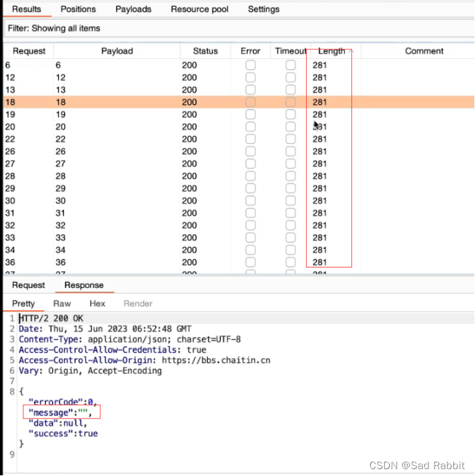Click the filter bar showing all items
475x476 pixels.
tap(239, 28)
